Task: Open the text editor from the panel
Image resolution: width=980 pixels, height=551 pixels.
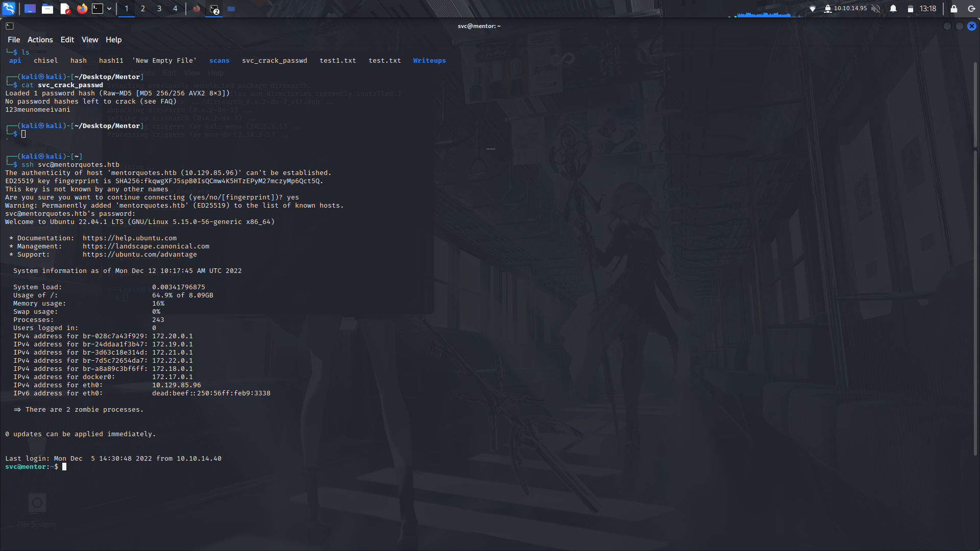Action: (65, 9)
